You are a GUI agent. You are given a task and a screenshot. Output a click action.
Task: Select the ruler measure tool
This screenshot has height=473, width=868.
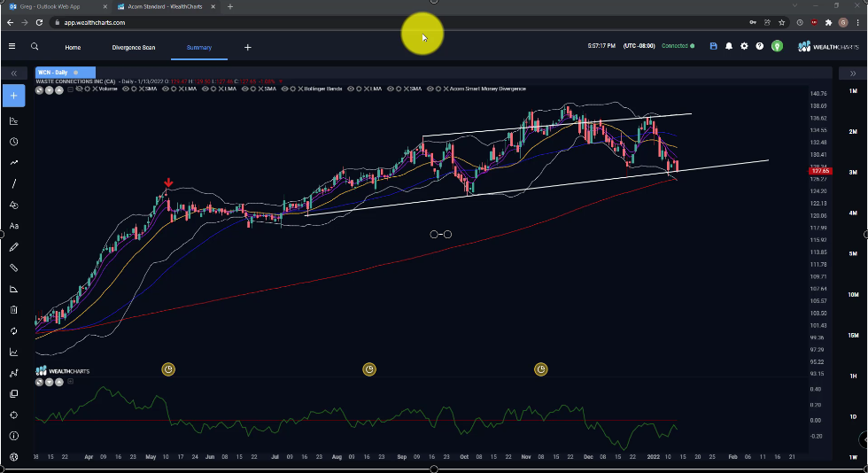(14, 268)
